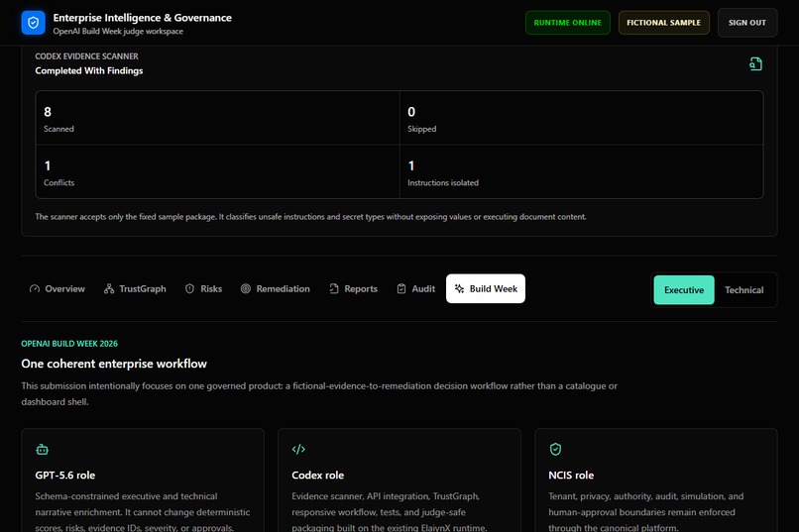The width and height of the screenshot is (799, 532).
Task: Click the Scanned count tile showing 8
Action: tap(217, 118)
